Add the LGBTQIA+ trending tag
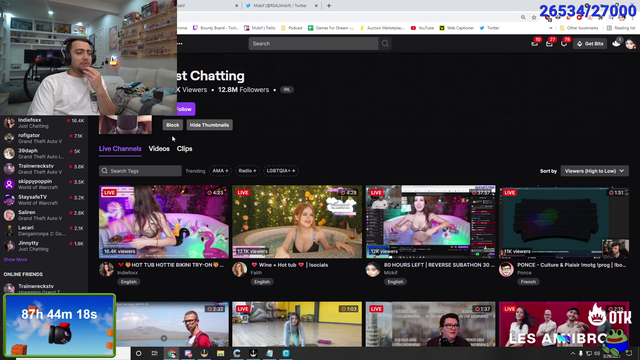 point(281,171)
